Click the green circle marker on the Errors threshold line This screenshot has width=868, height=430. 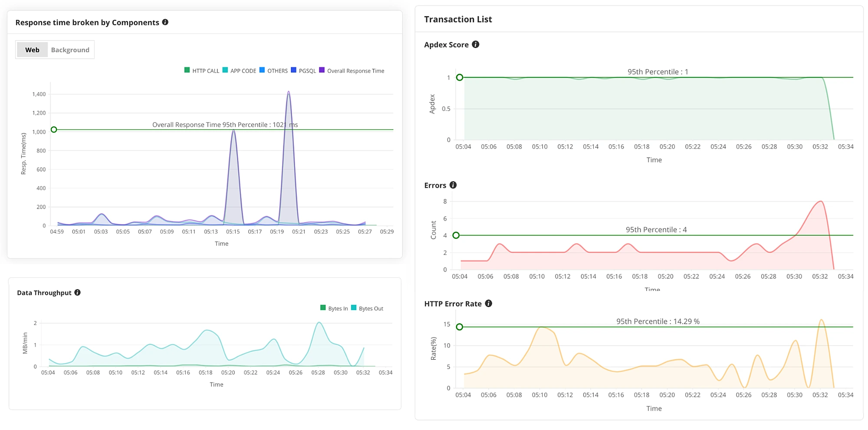pyautogui.click(x=455, y=235)
